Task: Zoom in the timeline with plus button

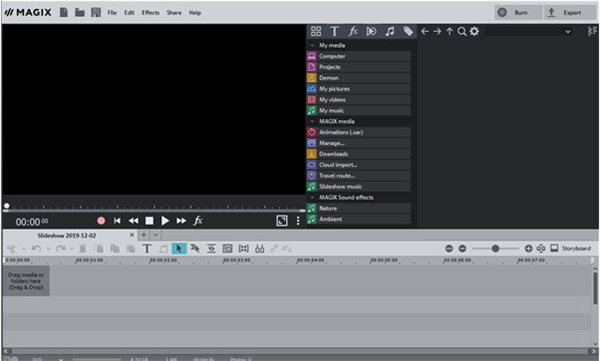Action: click(528, 249)
